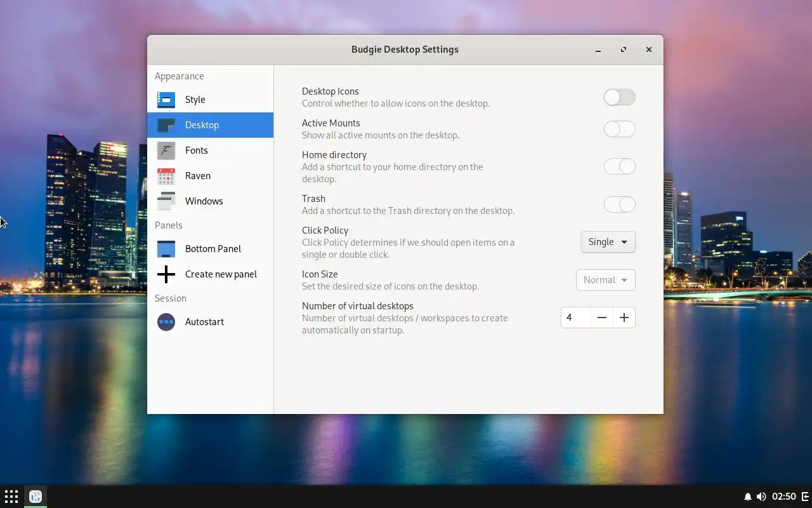Select Desktop in the sidebar

(210, 125)
